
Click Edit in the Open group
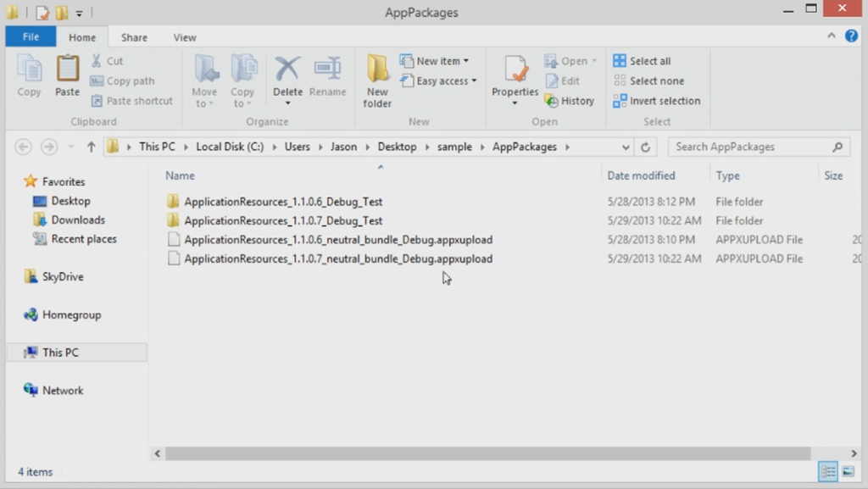[x=562, y=81]
